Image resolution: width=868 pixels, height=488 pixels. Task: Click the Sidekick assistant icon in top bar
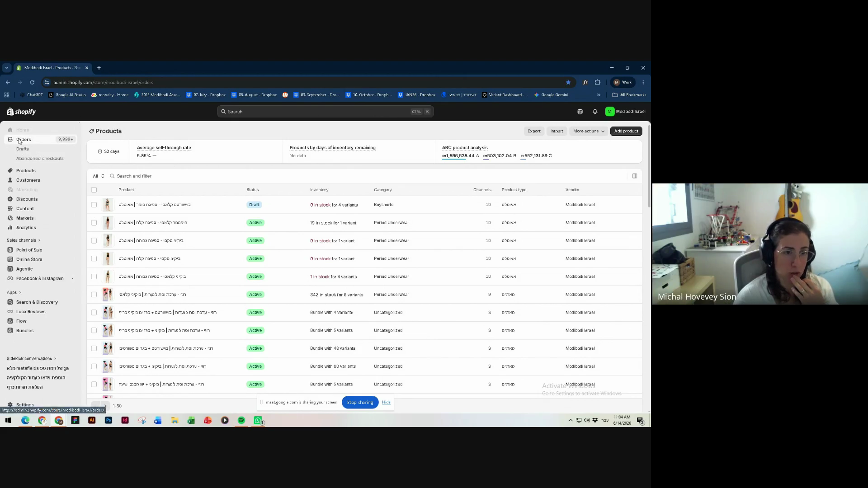[x=580, y=112]
